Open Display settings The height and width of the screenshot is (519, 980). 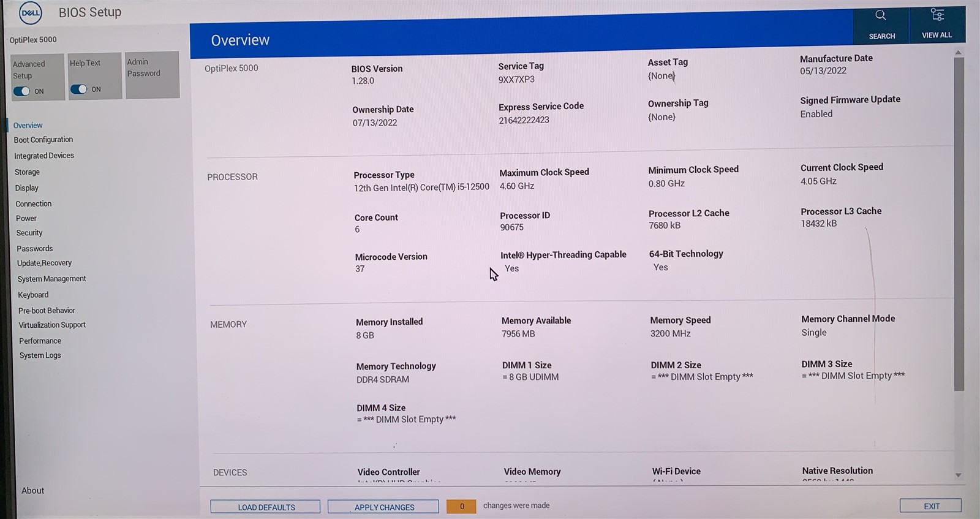[26, 188]
